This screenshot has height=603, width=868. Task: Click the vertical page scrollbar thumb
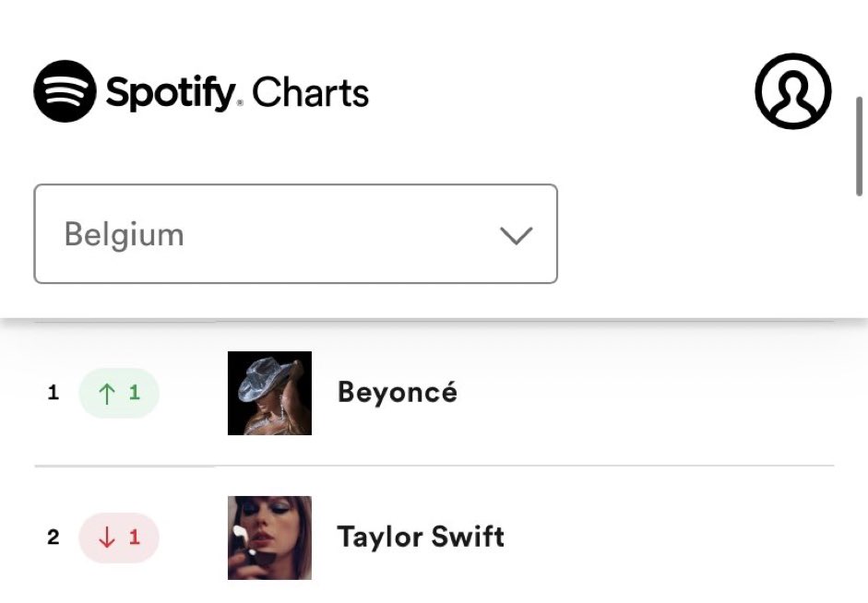click(x=859, y=146)
